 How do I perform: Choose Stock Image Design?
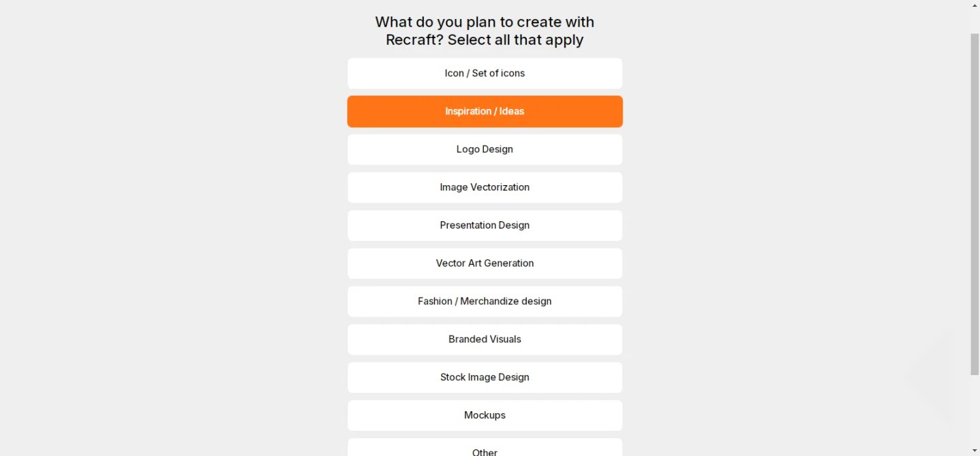point(485,378)
